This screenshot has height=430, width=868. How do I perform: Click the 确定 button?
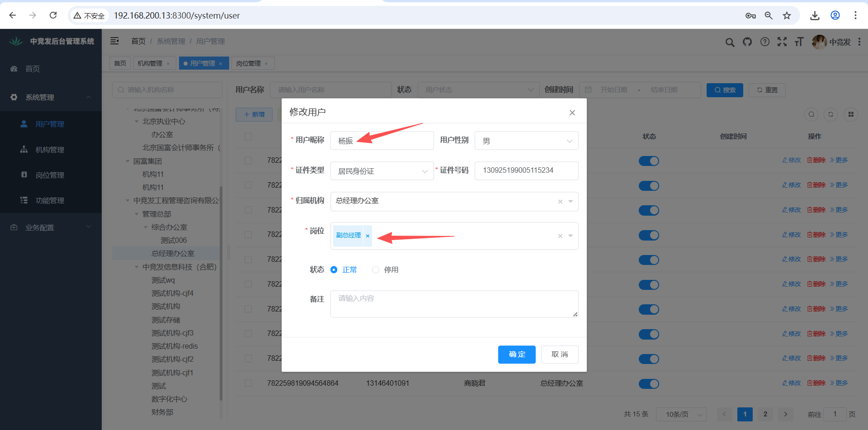tap(517, 354)
